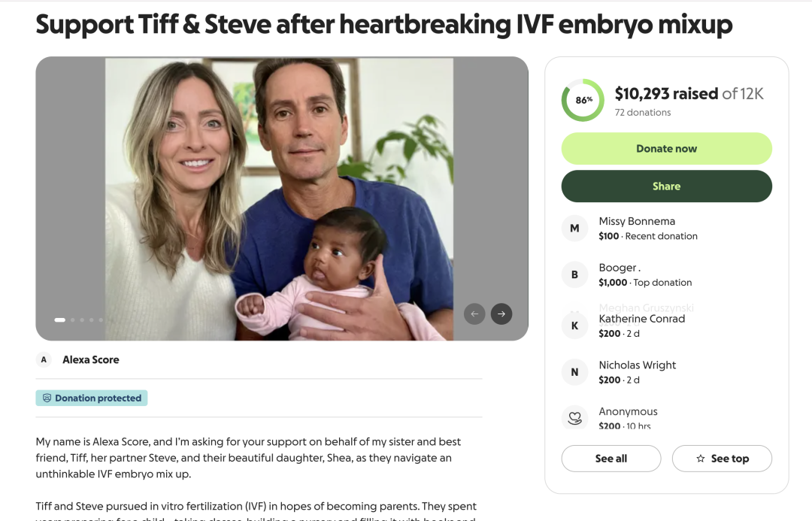812x521 pixels.
Task: Open organizer name Alexa Score
Action: pos(91,360)
